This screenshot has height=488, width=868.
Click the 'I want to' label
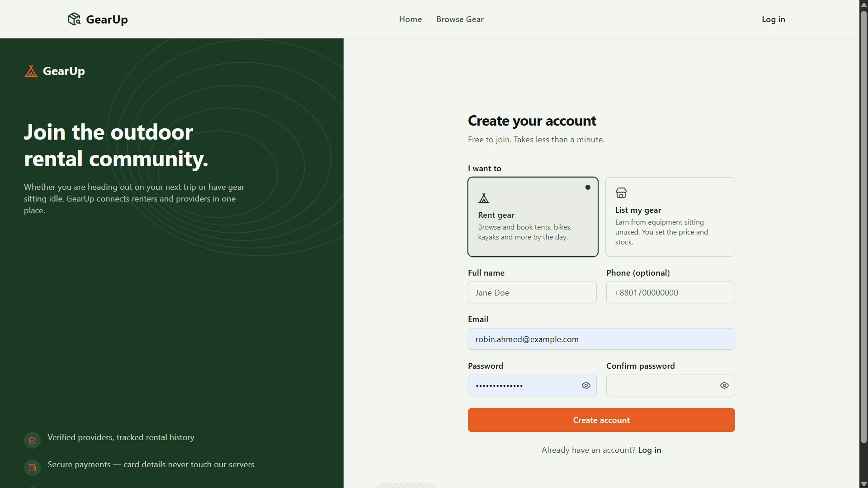(484, 169)
